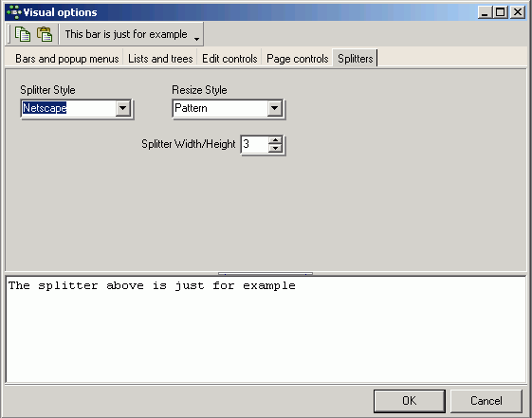This screenshot has height=418, width=532.
Task: Click the Visual options app icon
Action: [x=14, y=12]
